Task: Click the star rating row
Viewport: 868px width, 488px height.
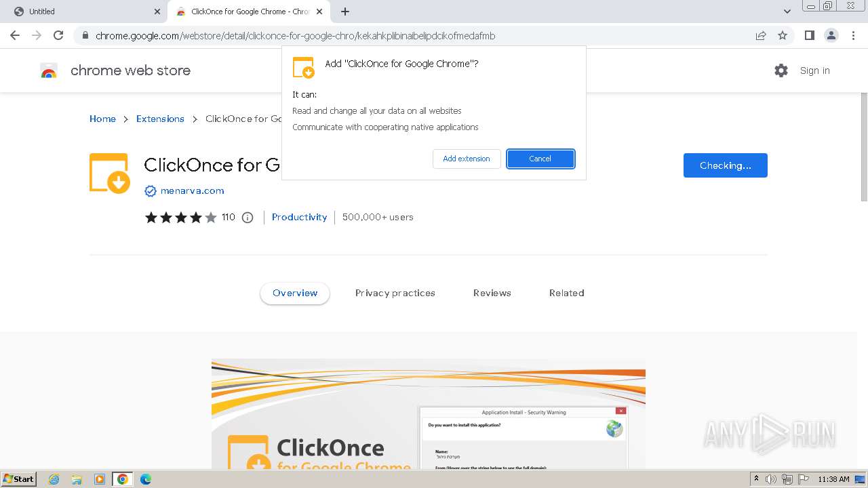Action: click(x=180, y=218)
